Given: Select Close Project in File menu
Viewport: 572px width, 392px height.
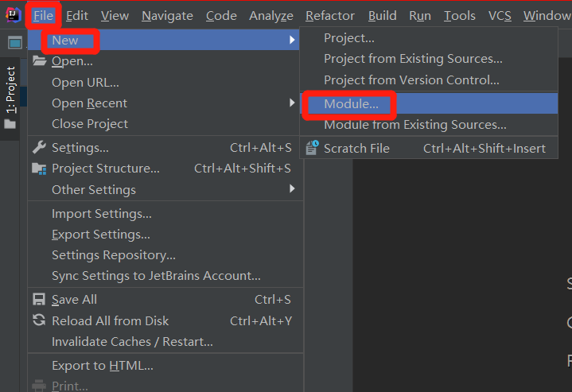Looking at the screenshot, I should click(90, 124).
